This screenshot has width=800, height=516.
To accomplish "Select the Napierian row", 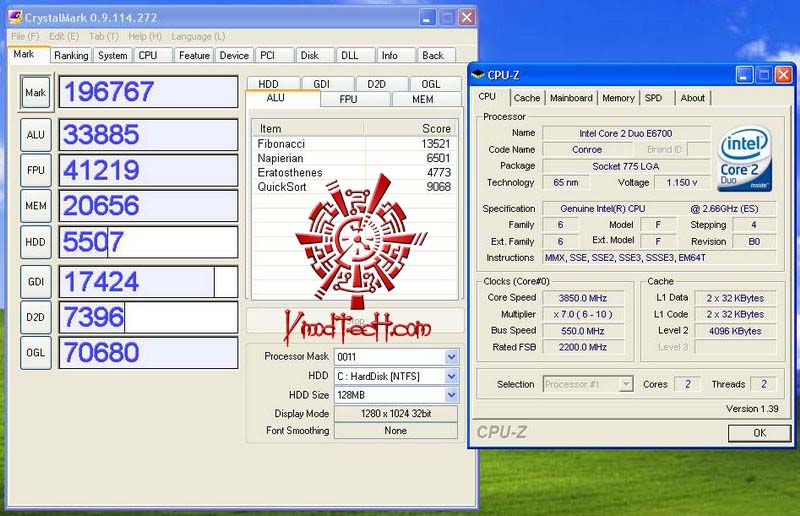I will pos(355,158).
